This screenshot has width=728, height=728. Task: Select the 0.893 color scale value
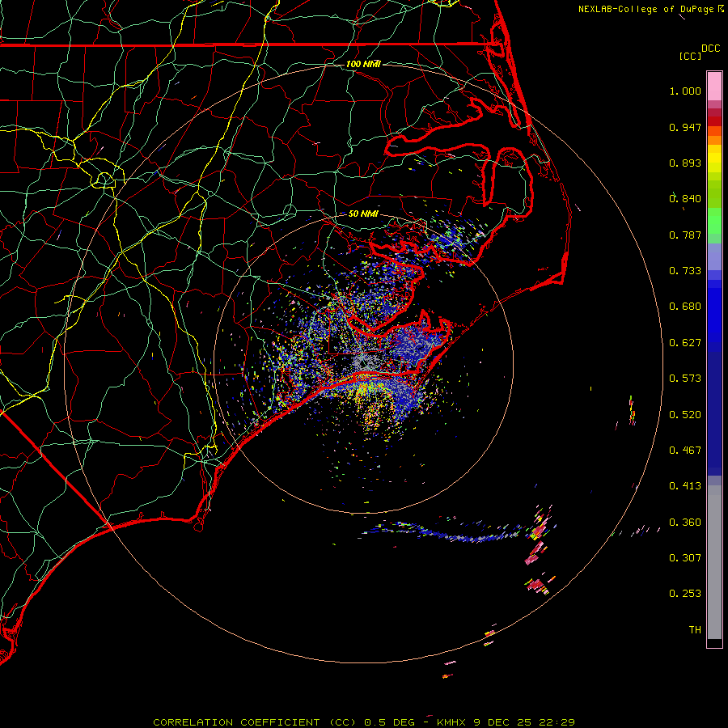(685, 163)
